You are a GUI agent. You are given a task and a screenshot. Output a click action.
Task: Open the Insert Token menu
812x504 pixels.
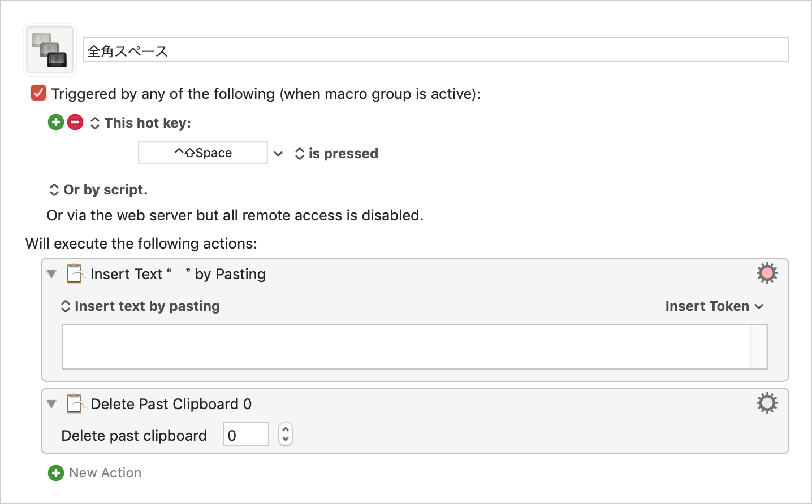tap(714, 306)
